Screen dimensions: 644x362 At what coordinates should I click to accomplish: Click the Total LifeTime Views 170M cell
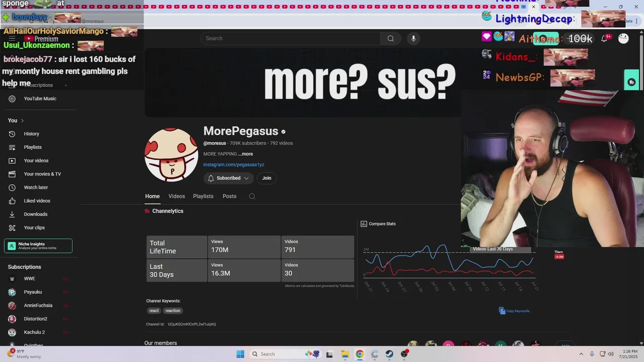tap(244, 247)
